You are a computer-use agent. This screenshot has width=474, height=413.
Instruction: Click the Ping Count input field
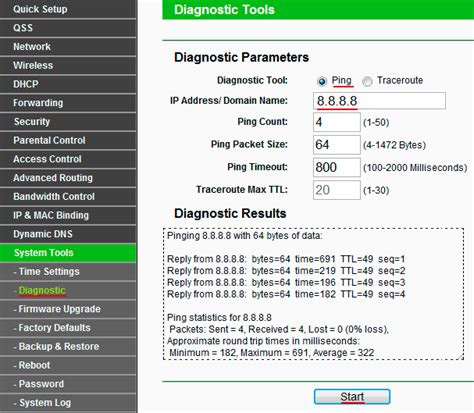point(337,122)
